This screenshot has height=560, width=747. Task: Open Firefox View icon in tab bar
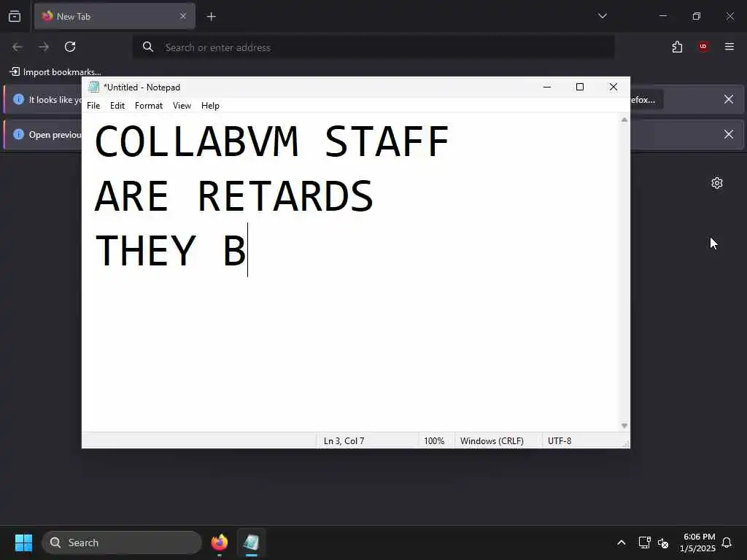click(x=15, y=16)
